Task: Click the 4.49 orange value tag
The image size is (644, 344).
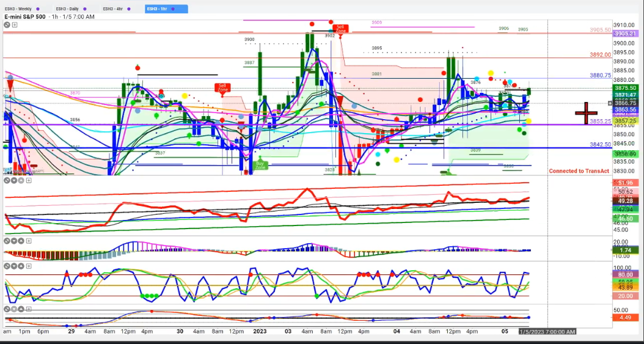Action: coord(625,317)
